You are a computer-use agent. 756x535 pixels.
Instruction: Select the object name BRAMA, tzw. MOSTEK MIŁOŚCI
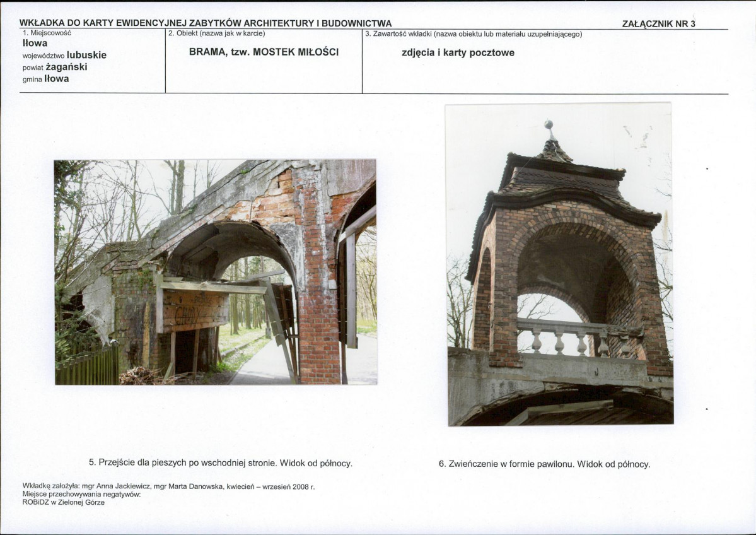pos(264,52)
